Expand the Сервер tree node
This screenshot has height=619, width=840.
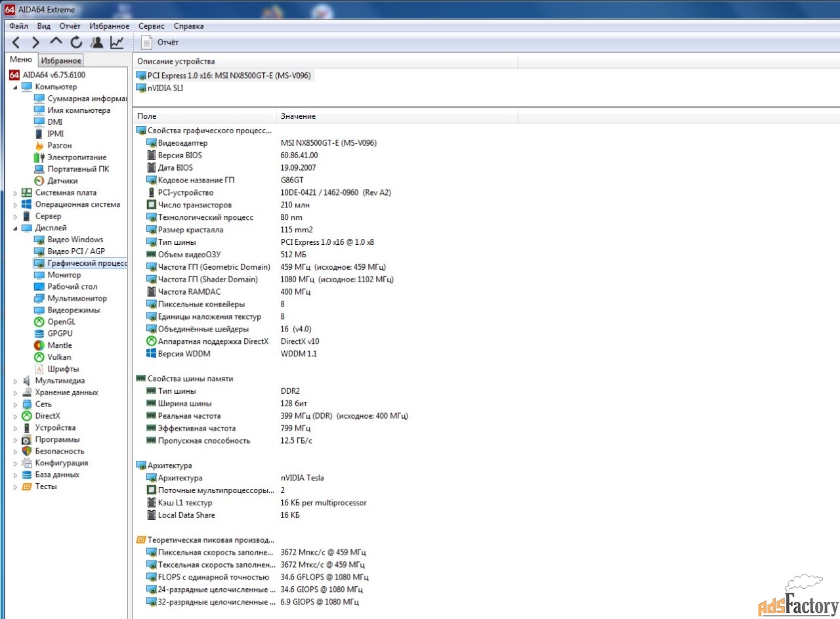15,217
